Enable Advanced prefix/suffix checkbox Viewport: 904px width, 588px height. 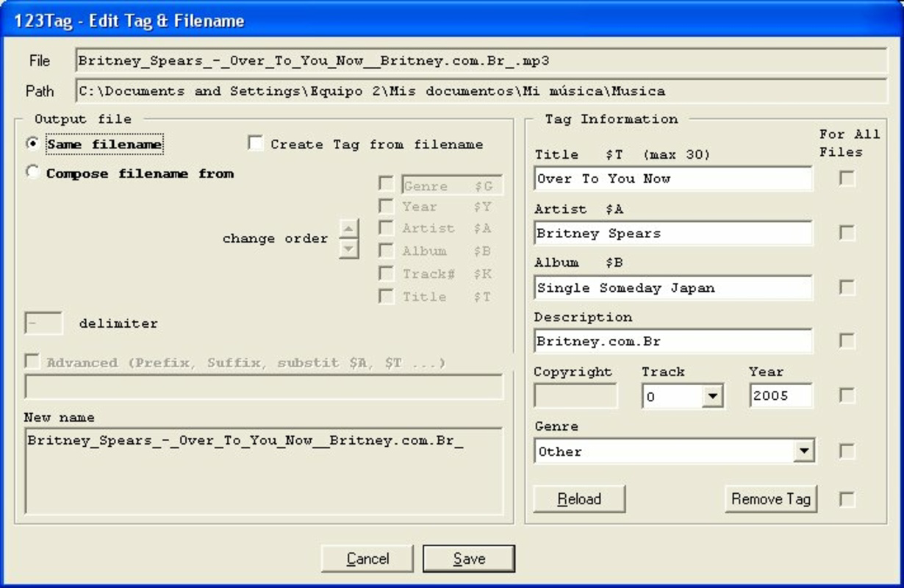pos(32,362)
